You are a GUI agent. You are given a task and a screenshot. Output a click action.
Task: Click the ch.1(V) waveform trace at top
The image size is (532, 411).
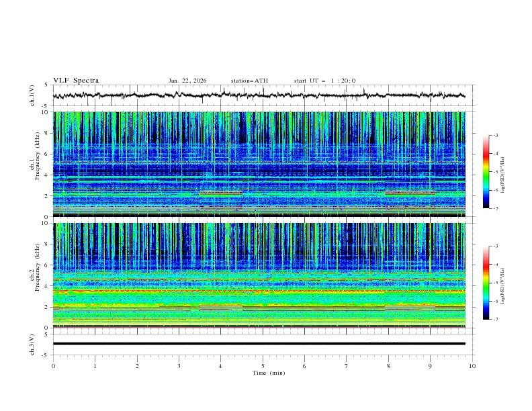[262, 95]
